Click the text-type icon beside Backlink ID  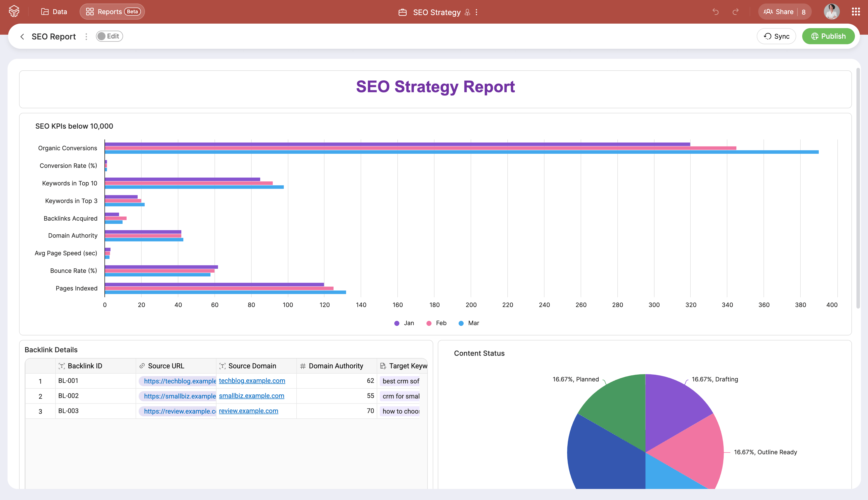[62, 366]
